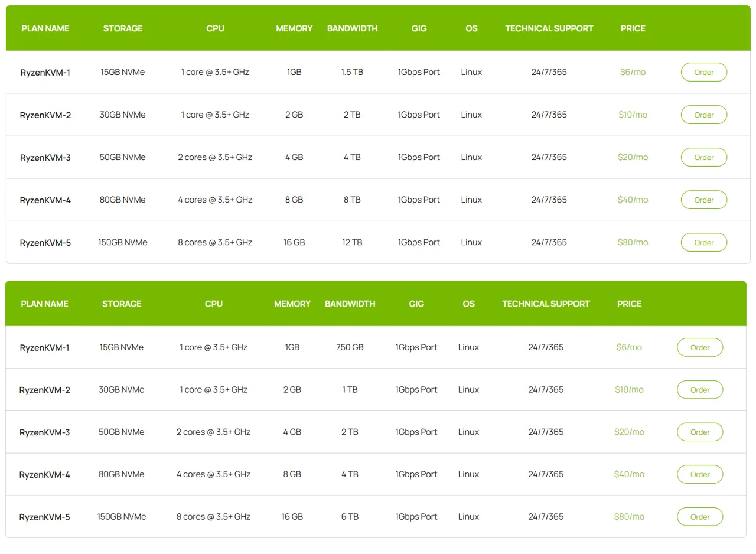Order RyzenKVM-1 plan with 1.5 TB bandwidth
The image size is (756, 554).
(x=704, y=72)
